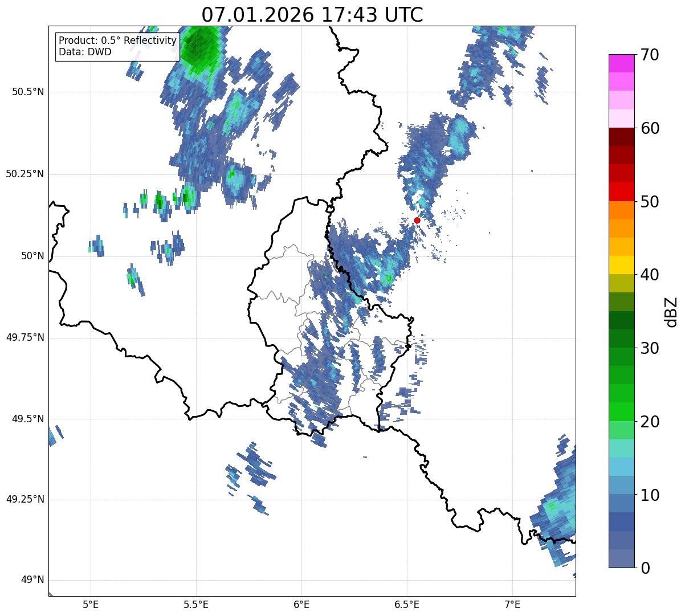Click the title '07.01.2026 17:43 UTC'
685x616 pixels.
(x=312, y=14)
